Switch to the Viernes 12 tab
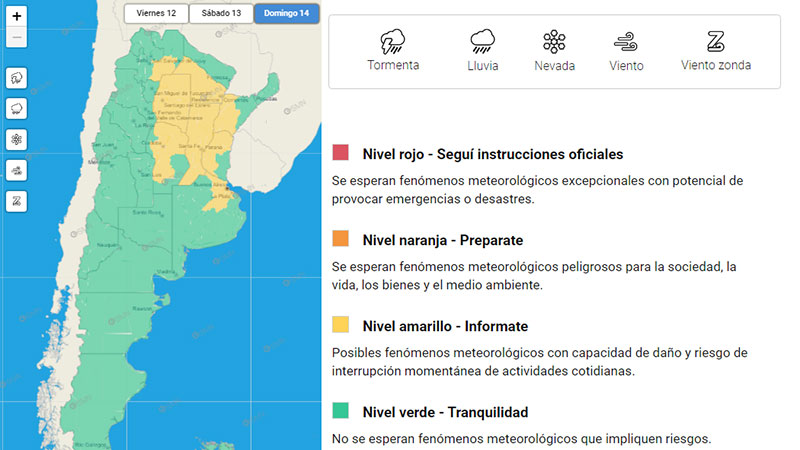Image resolution: width=800 pixels, height=450 pixels. point(155,13)
